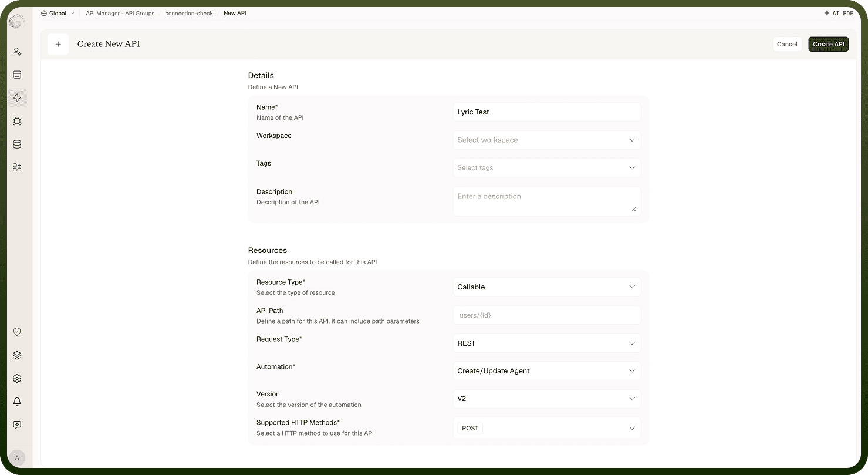The image size is (868, 475).
Task: Open the user avatar labeled A
Action: click(17, 458)
